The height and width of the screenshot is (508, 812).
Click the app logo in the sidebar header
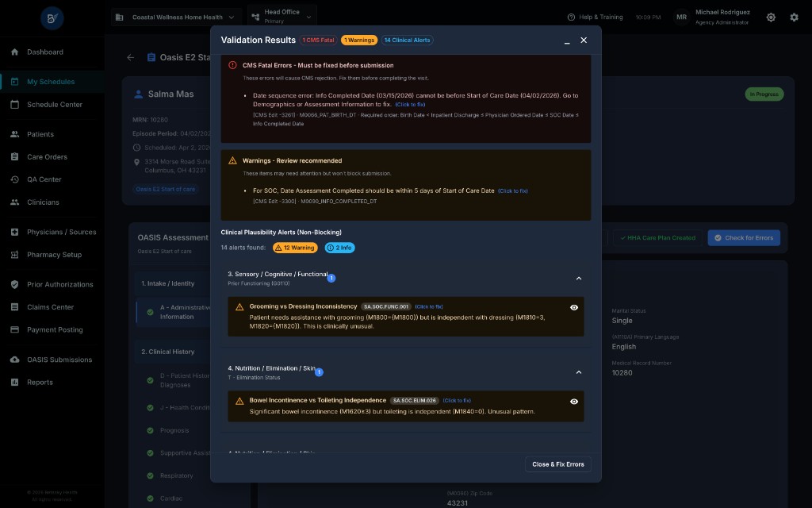tap(52, 19)
